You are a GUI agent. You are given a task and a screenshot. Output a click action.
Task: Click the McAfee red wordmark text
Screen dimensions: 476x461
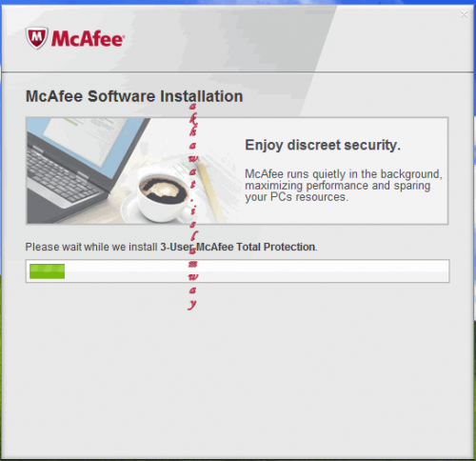88,39
